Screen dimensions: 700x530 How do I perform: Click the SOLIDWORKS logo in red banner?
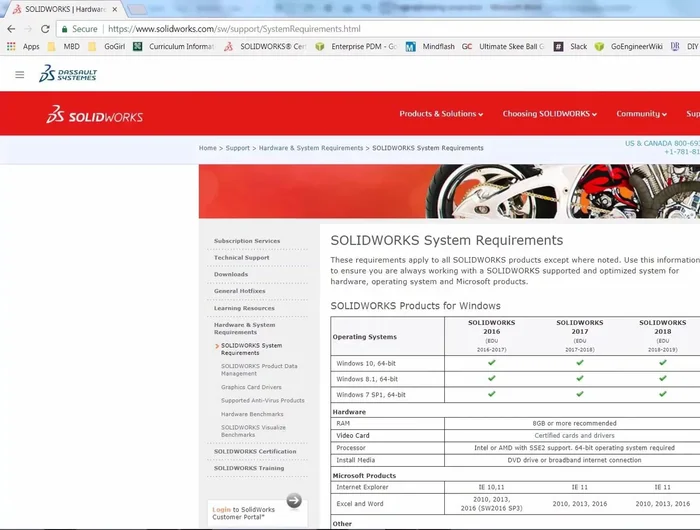(x=94, y=115)
